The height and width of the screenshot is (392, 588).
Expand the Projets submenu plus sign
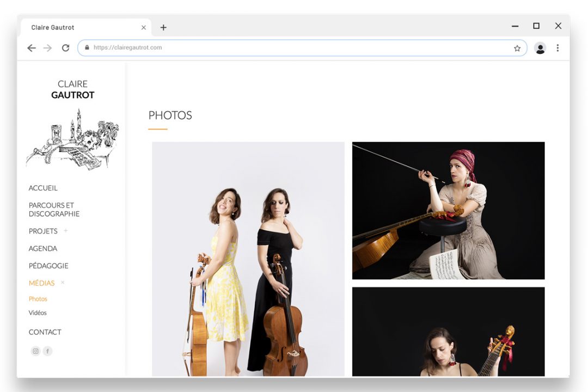click(66, 231)
